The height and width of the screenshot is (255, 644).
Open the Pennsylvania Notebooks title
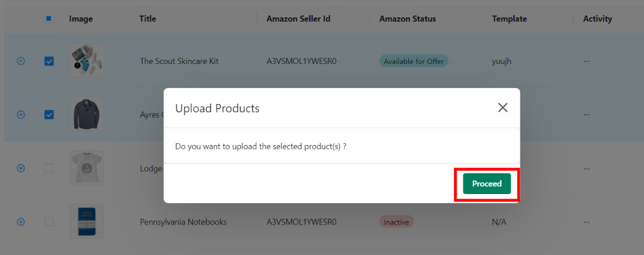(x=183, y=222)
